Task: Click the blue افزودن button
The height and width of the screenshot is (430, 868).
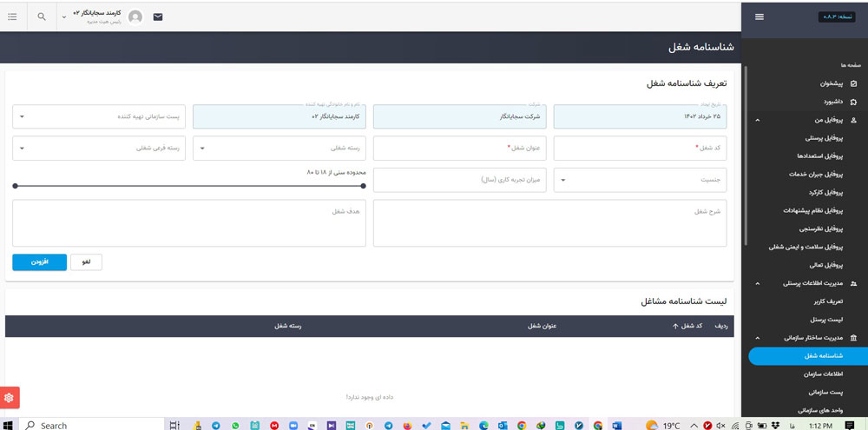Action: tap(39, 261)
